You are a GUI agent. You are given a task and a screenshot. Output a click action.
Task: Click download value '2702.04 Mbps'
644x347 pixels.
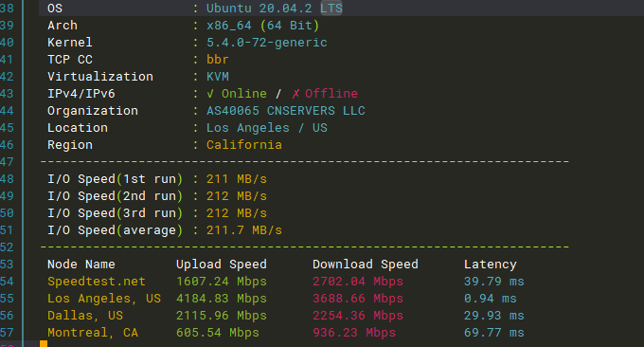point(358,282)
